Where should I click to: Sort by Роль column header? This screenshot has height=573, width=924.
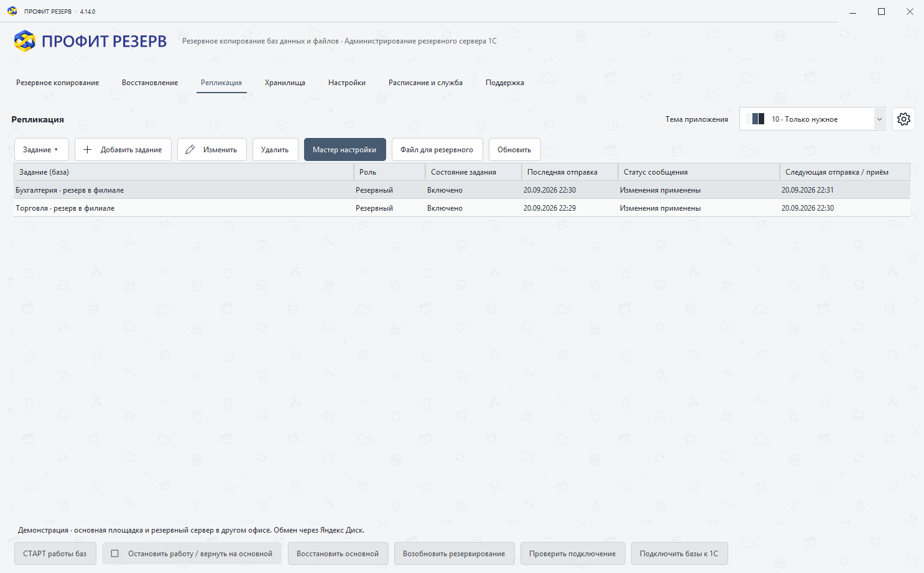390,172
